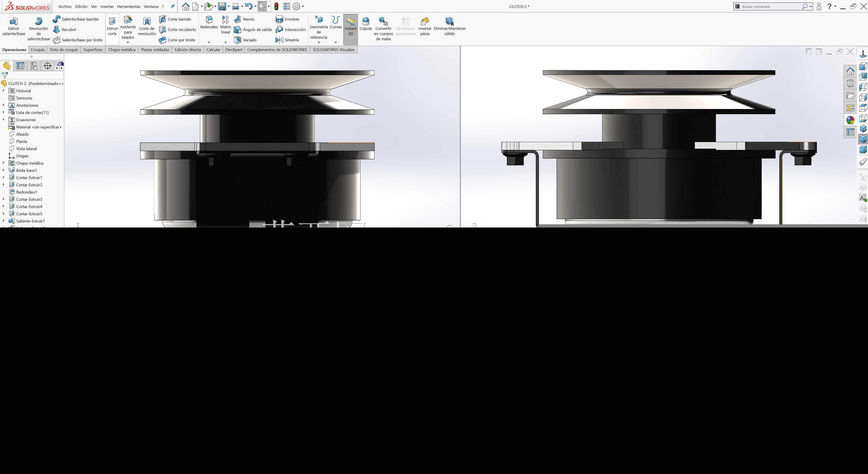
Task: Click the Undo arrow icon
Action: (x=249, y=6)
